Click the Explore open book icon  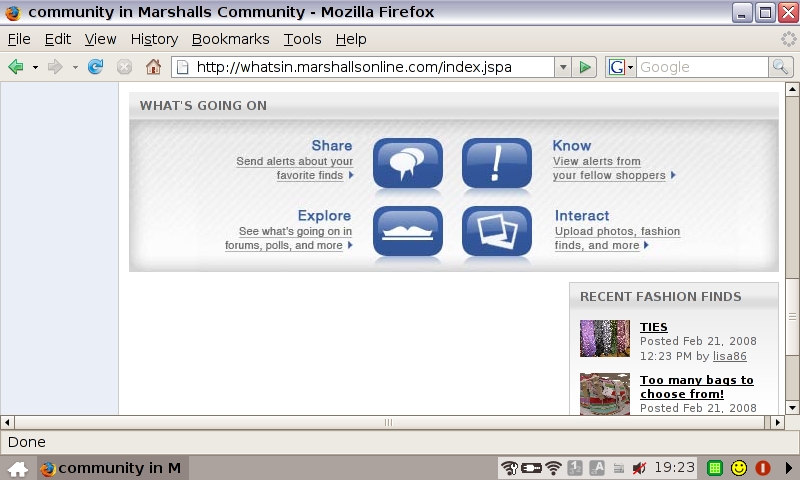point(408,231)
